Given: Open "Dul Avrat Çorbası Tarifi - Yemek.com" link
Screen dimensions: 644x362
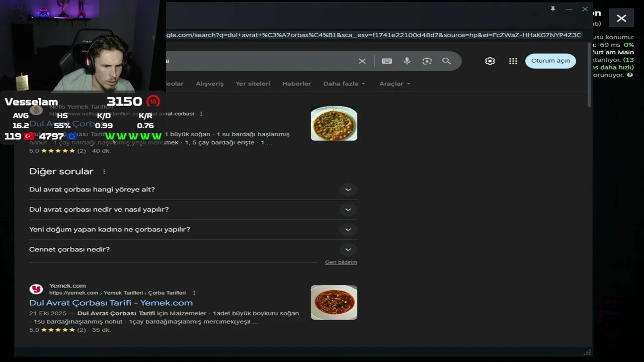Looking at the screenshot, I should [111, 303].
